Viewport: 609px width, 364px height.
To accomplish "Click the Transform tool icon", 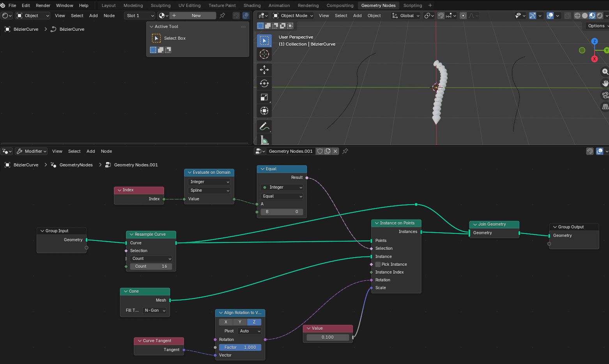I will (264, 111).
